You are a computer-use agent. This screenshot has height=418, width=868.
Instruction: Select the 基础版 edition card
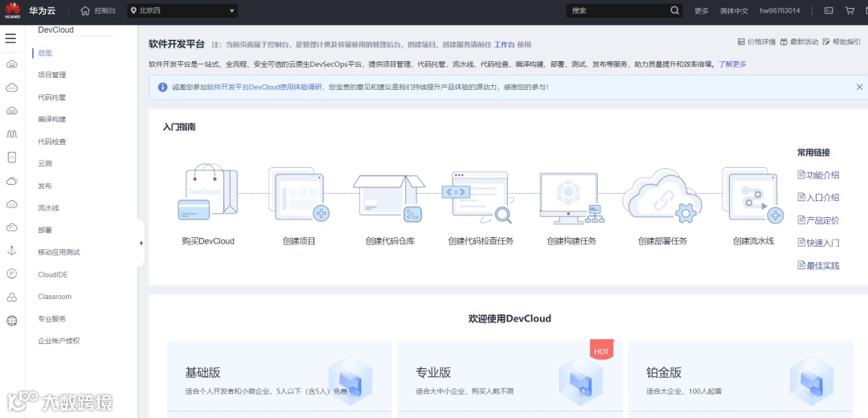coord(279,379)
